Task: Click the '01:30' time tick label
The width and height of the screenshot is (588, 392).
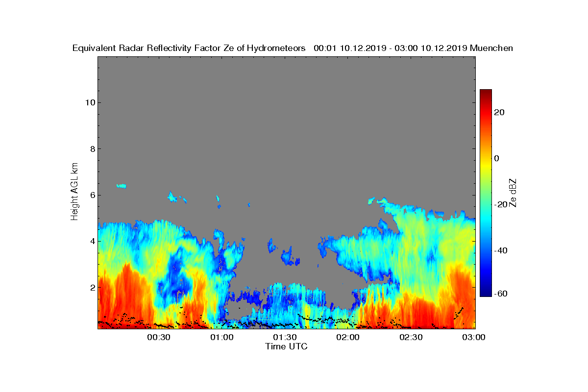Action: [285, 337]
